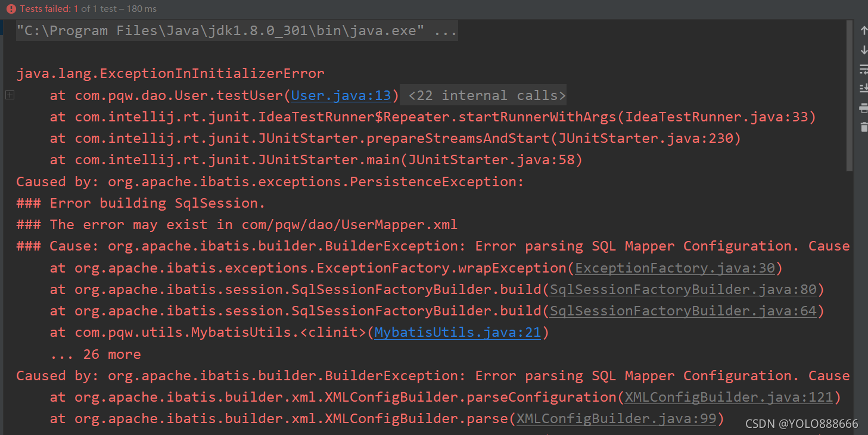Click the startRunnerWithArgs stack frame line

(433, 117)
